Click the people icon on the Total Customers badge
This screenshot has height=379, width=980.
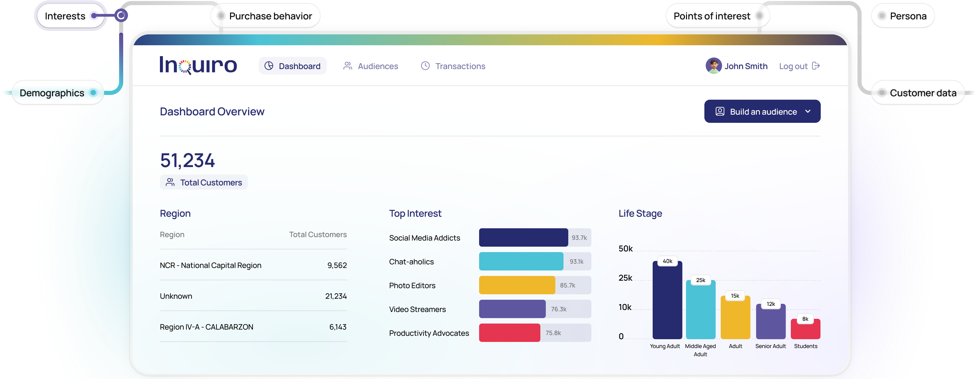tap(170, 182)
